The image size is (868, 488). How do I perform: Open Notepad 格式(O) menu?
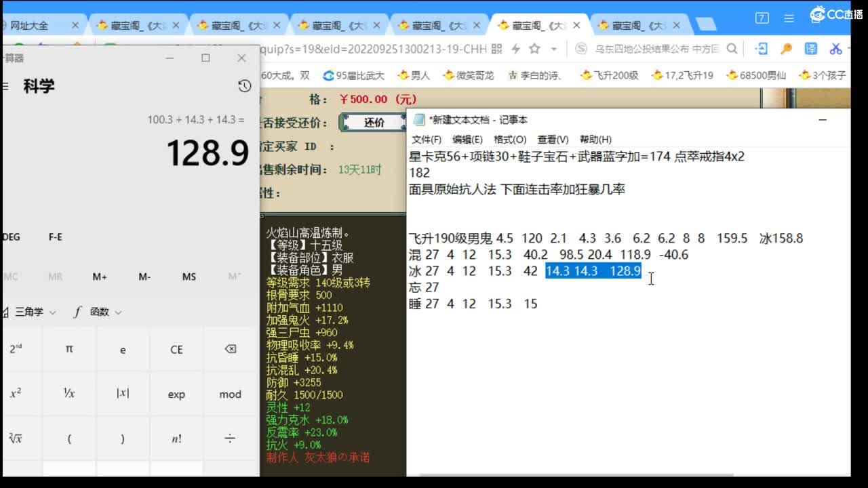point(510,140)
